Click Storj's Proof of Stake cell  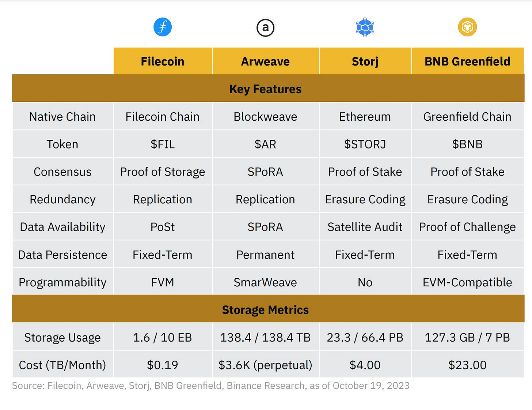coord(365,172)
